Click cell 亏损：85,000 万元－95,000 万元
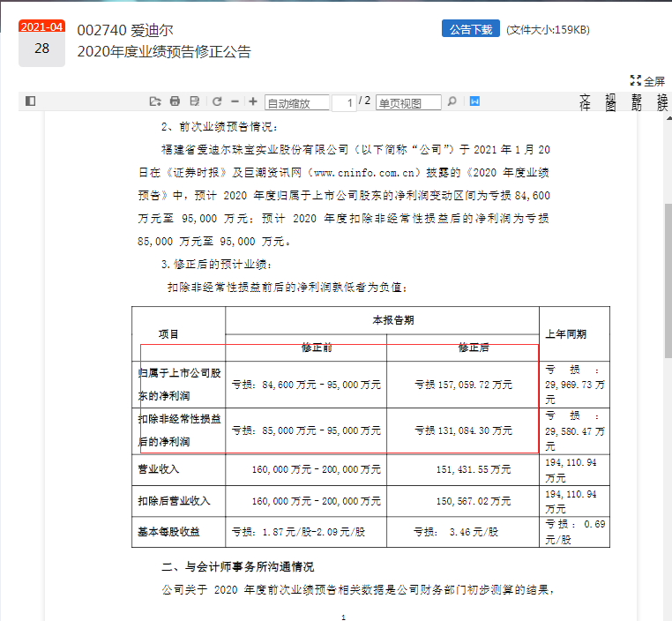Viewport: 672px width, 621px height. (306, 430)
